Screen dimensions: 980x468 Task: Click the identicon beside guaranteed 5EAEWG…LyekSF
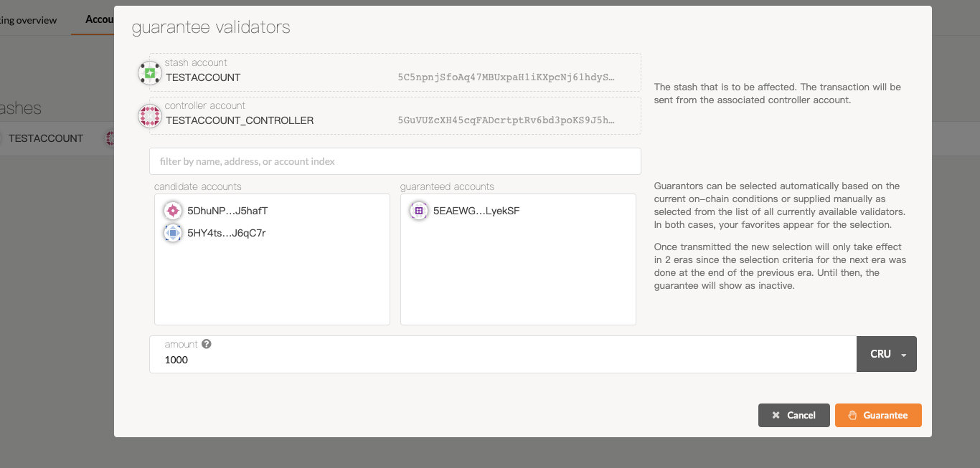[x=418, y=211]
